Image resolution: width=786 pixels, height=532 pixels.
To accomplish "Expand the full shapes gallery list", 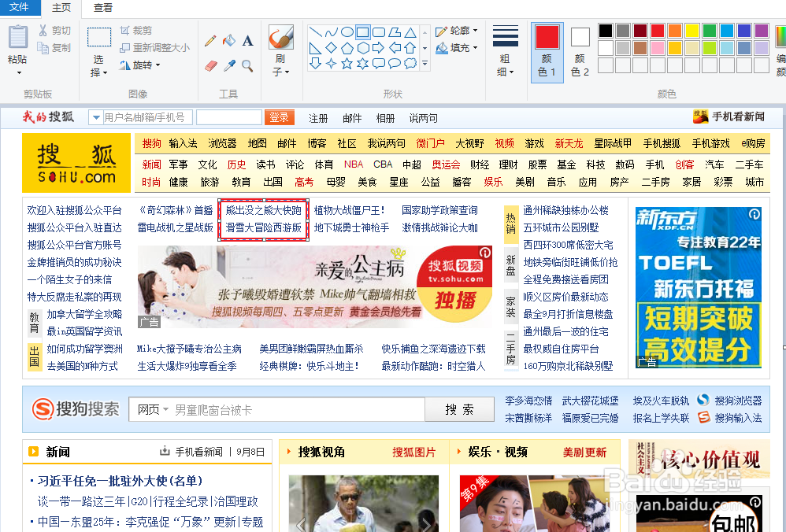I will 425,64.
